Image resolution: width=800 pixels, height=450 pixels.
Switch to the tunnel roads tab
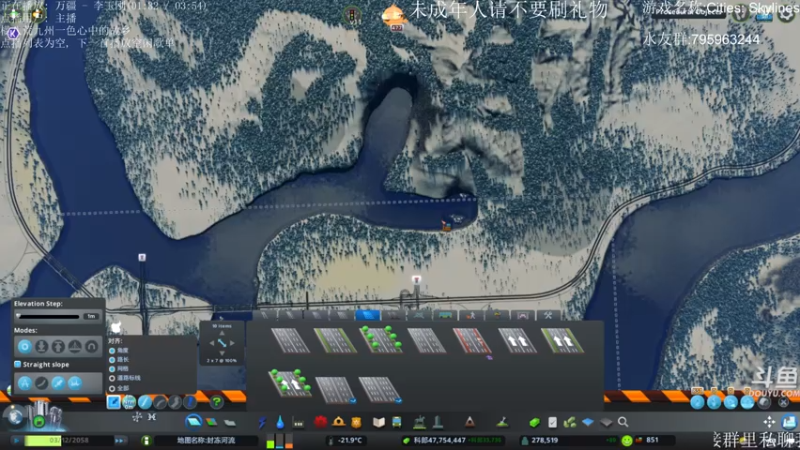tap(522, 315)
